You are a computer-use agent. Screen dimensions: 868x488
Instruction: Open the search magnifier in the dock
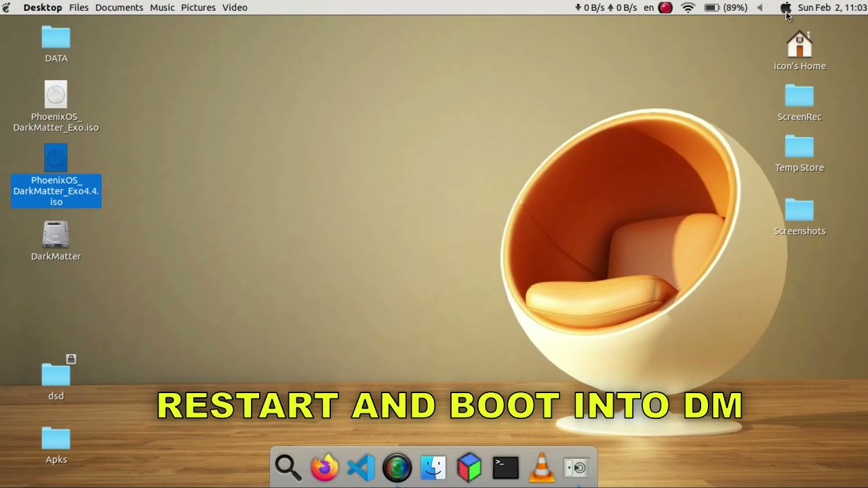[x=288, y=468]
